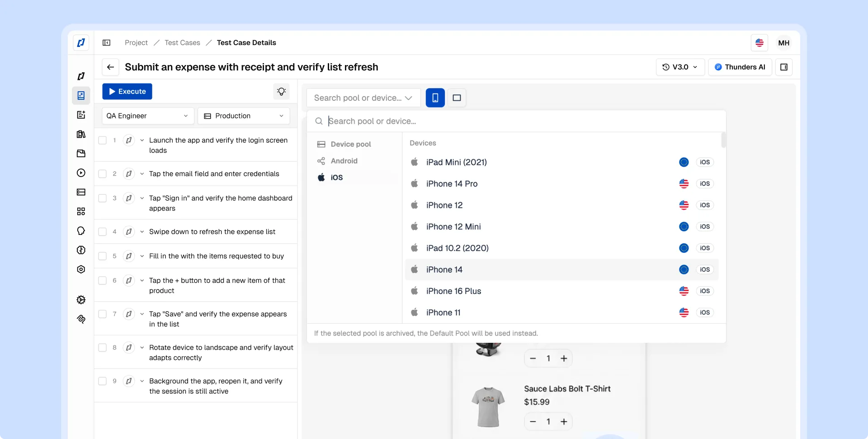
Task: Click the iPhone 11 device row
Action: click(x=561, y=313)
